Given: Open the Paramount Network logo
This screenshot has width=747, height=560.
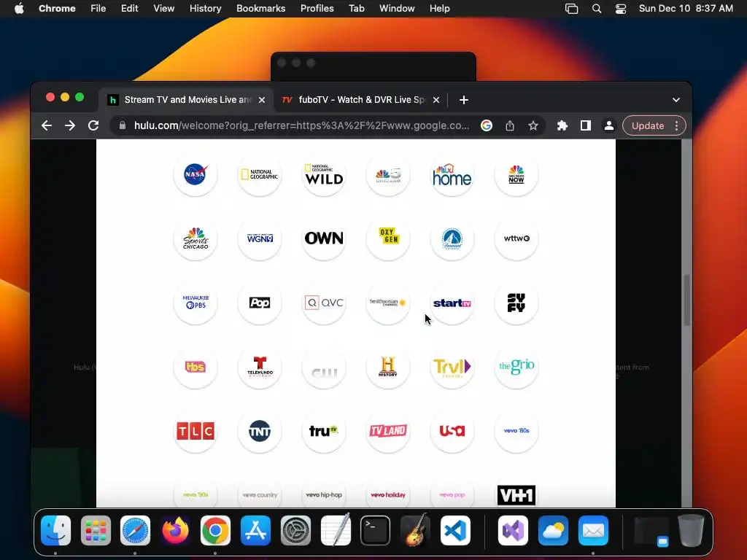Looking at the screenshot, I should pos(452,238).
